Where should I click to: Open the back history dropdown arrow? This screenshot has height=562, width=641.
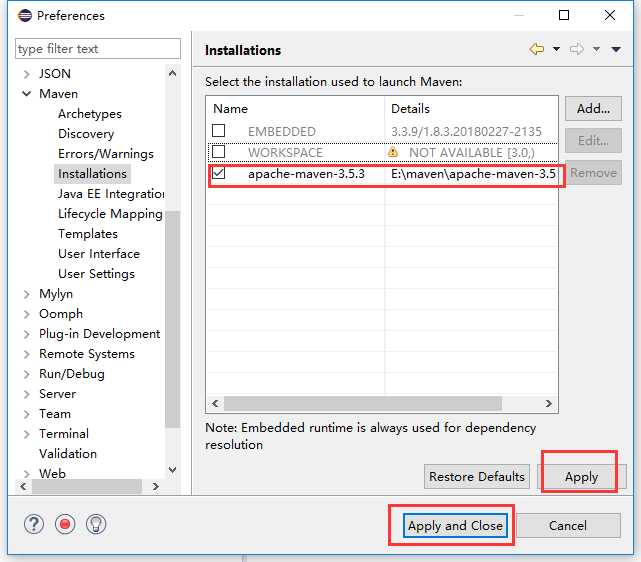coord(556,49)
